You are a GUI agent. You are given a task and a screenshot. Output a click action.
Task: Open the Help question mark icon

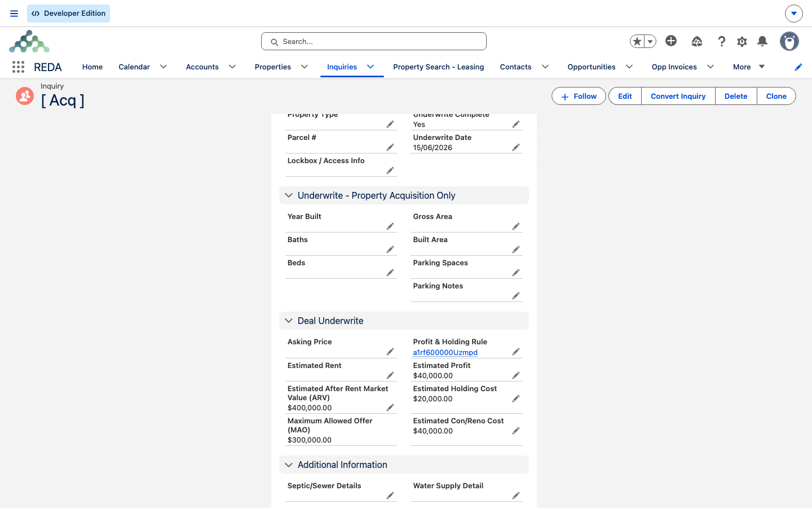[721, 41]
